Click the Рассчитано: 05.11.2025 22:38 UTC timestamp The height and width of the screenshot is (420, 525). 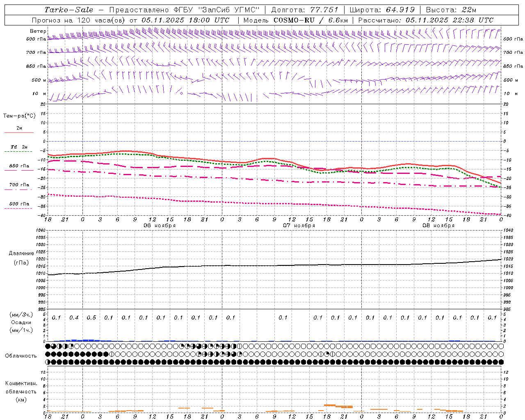point(426,20)
